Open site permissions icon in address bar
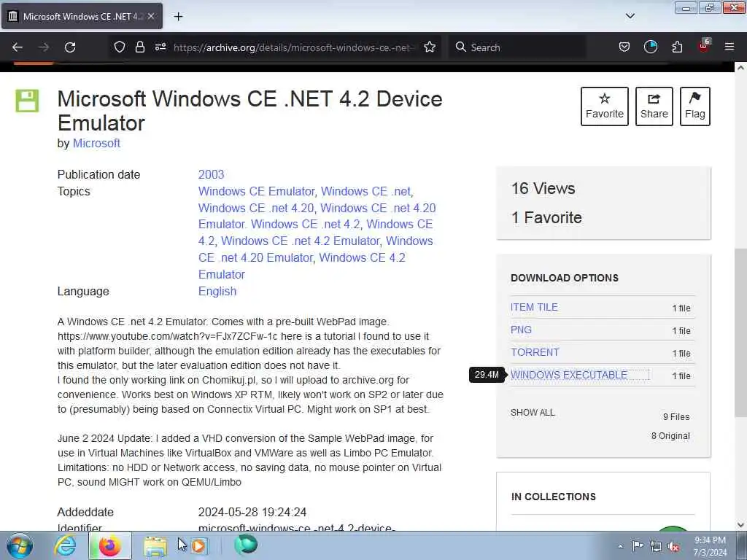Viewport: 747px width, 560px height. 160,47
